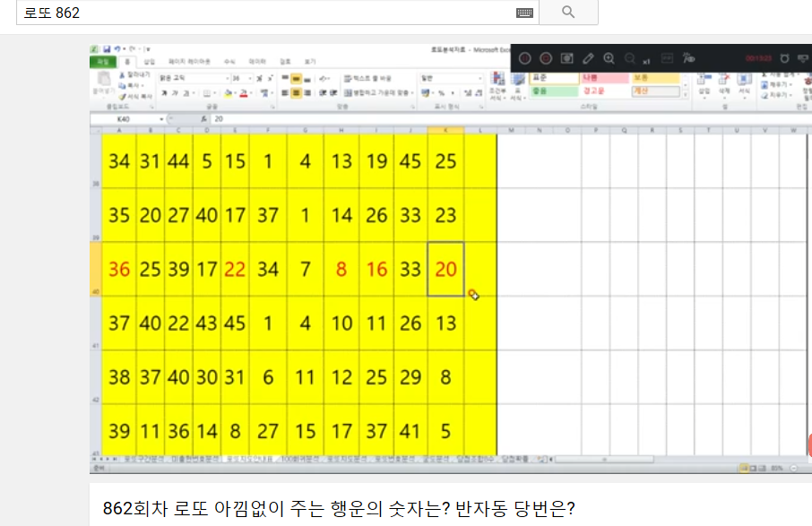The height and width of the screenshot is (526, 812).
Task: Expand the font size dropdown showing 36
Action: (248, 79)
